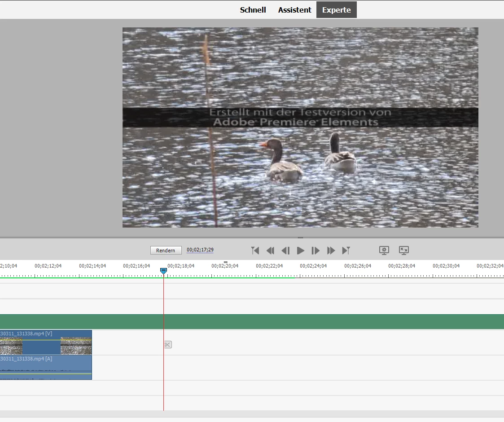The height and width of the screenshot is (422, 504).
Task: Click ruler time label 00;02;12;04
Action: pos(48,266)
